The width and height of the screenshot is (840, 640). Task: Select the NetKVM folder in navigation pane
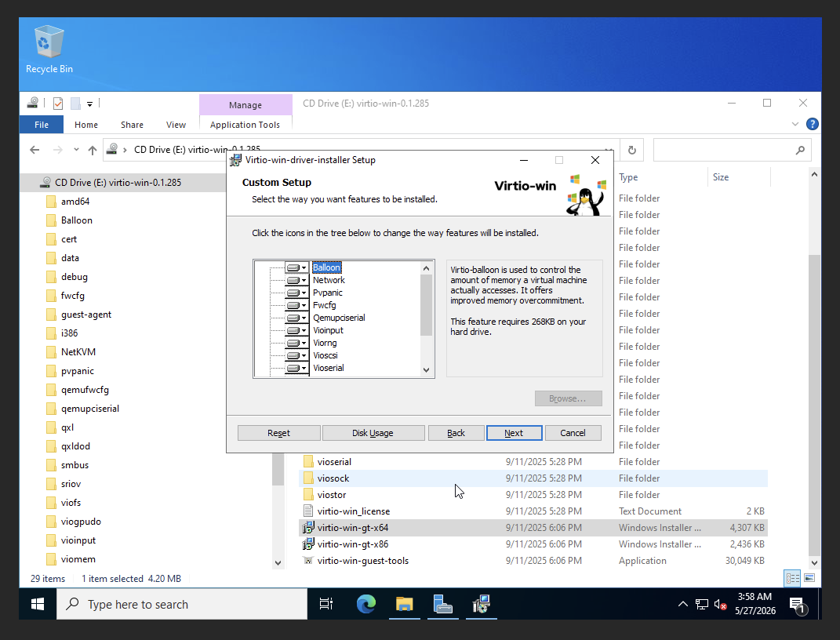pyautogui.click(x=78, y=352)
